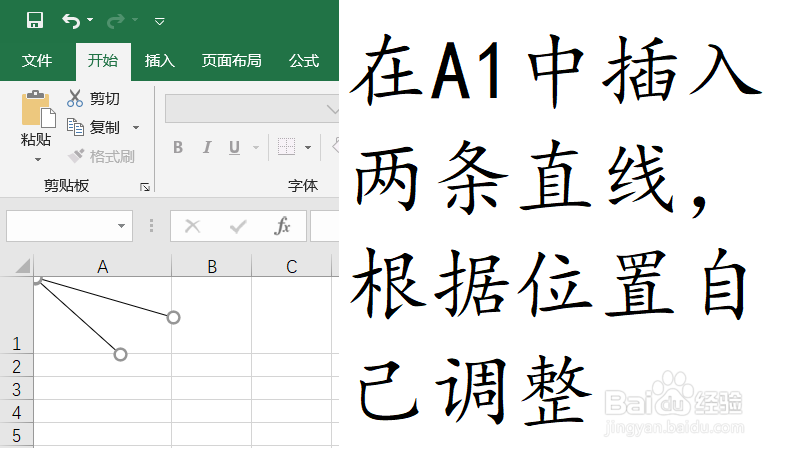Expand the Borders dropdown arrow

(x=308, y=147)
